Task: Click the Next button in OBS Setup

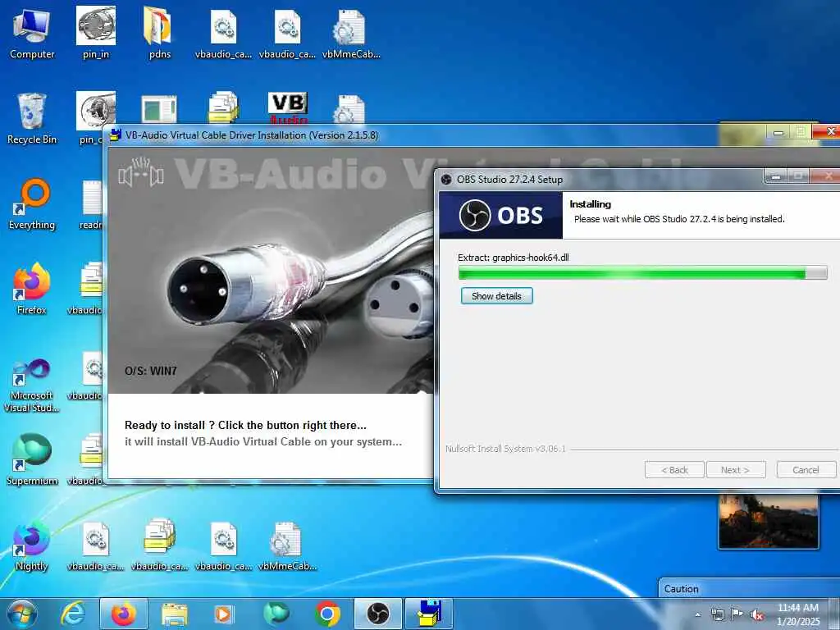Action: pos(736,470)
